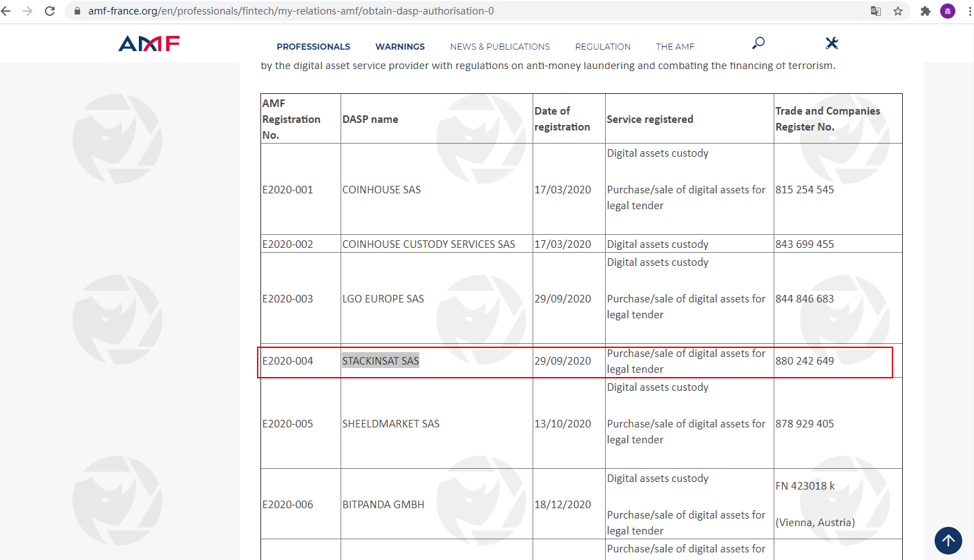Open the News & Publications menu
Screen dimensions: 974x560
[499, 47]
